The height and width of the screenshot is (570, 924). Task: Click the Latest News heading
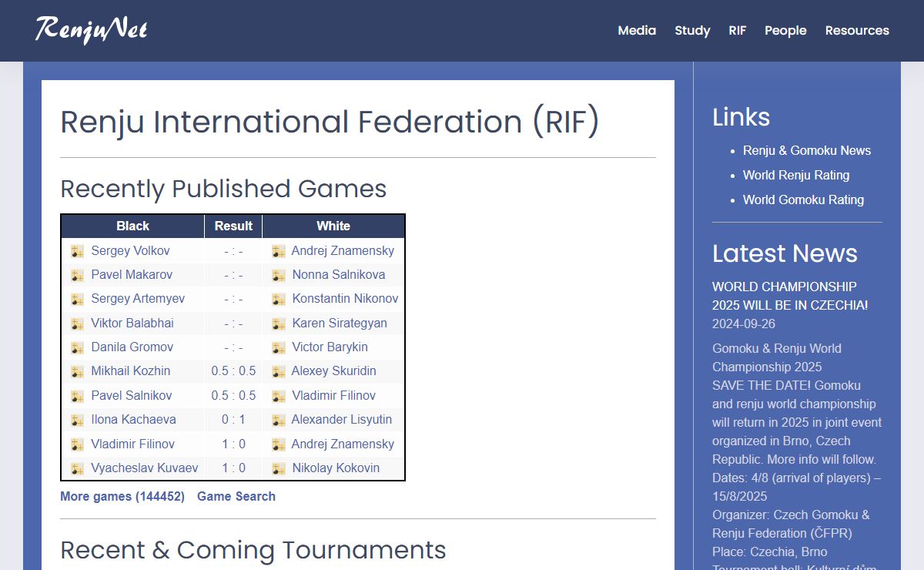(x=785, y=253)
